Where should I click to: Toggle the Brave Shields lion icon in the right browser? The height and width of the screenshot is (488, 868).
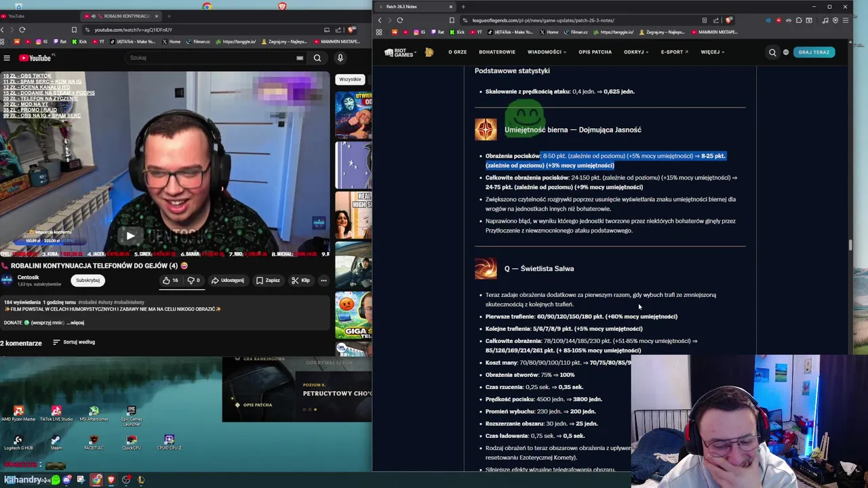729,20
